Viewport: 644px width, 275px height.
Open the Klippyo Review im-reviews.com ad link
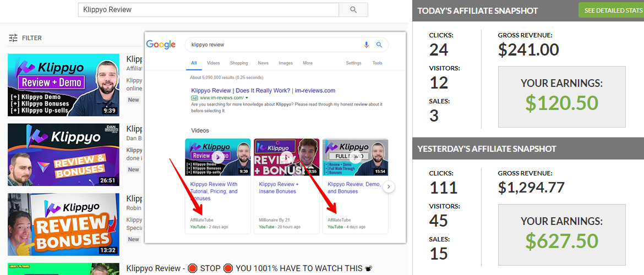[x=263, y=90]
